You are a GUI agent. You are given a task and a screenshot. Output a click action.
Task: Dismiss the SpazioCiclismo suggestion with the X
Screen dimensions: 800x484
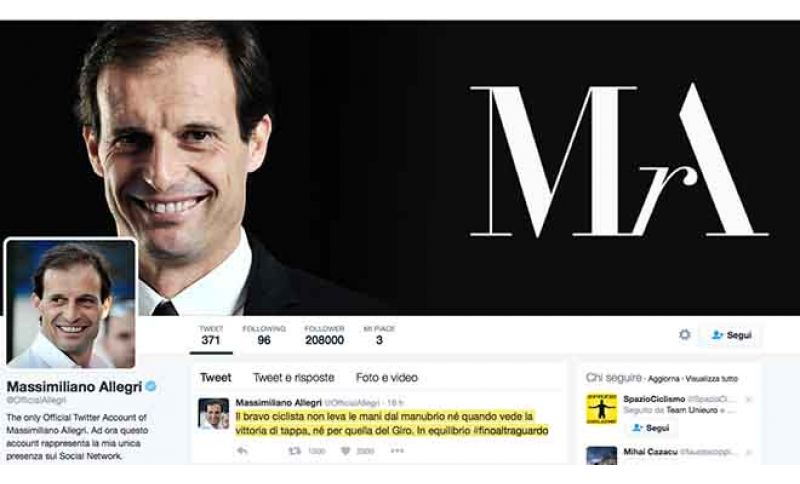(748, 399)
